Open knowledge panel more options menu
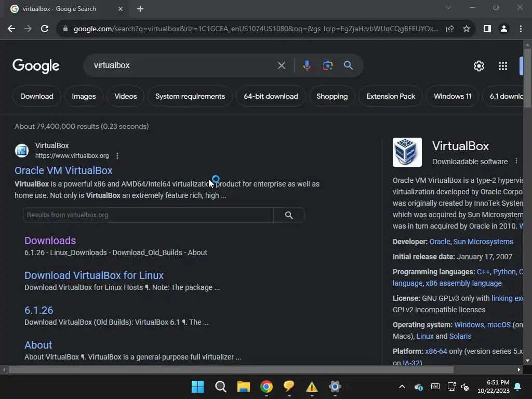The height and width of the screenshot is (399, 532). point(516,161)
